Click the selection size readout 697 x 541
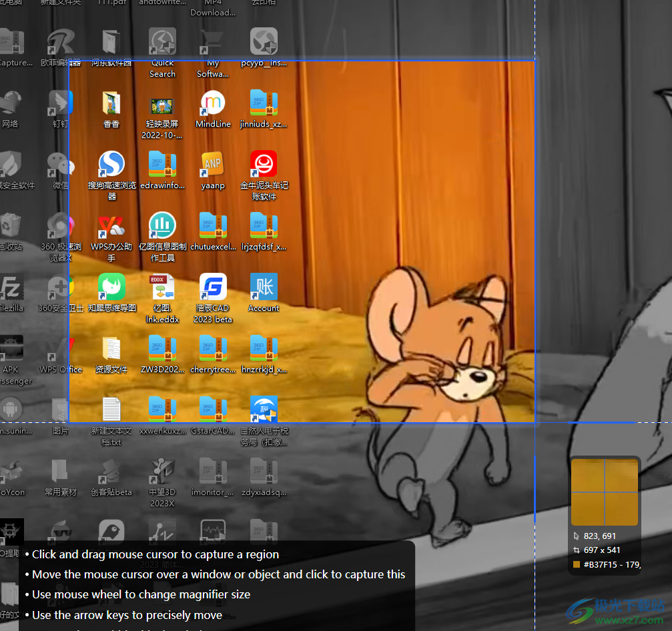This screenshot has width=672, height=631. [602, 550]
